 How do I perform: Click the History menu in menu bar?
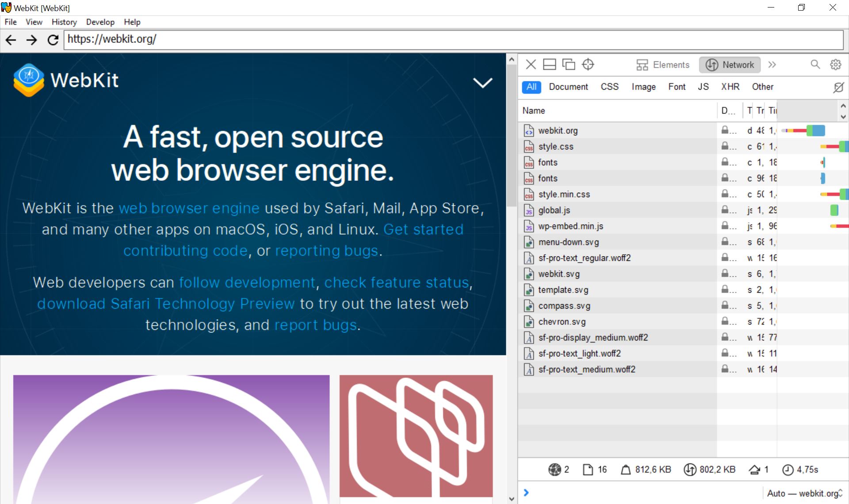(x=64, y=22)
